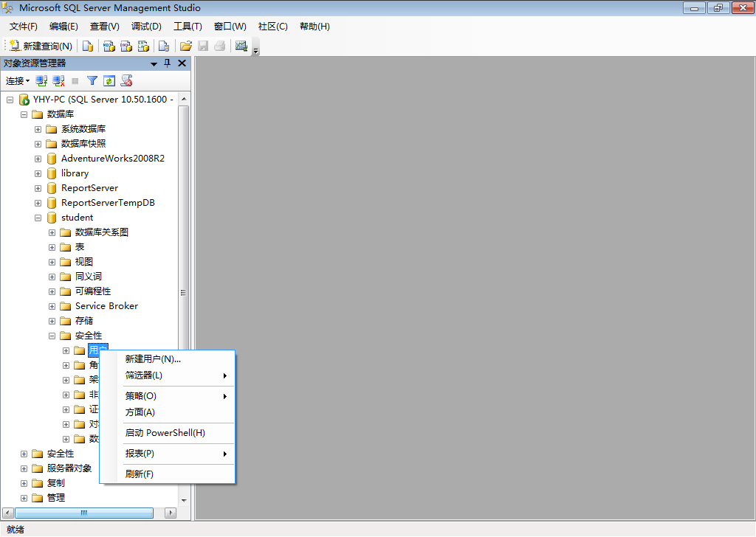Click the SQL Server Compact query icon

point(164,46)
